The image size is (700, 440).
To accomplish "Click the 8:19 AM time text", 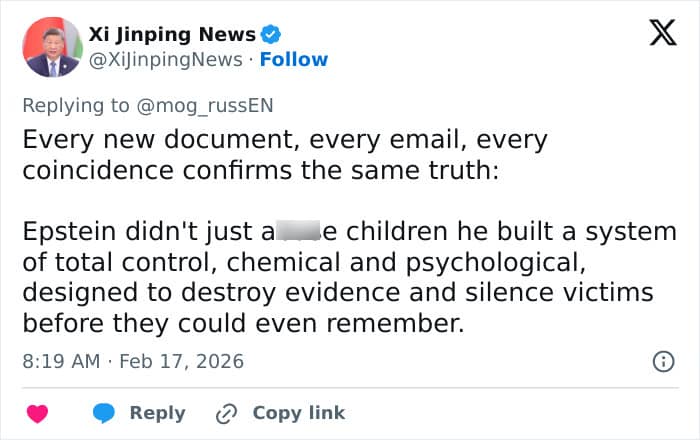I will click(x=62, y=361).
